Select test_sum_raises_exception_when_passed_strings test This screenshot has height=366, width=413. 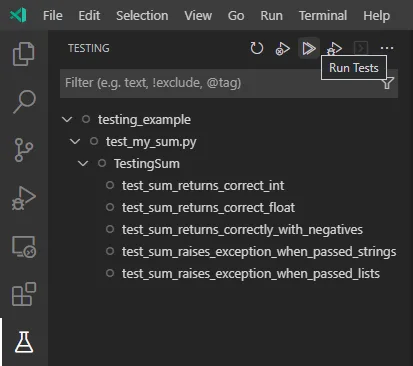point(259,252)
